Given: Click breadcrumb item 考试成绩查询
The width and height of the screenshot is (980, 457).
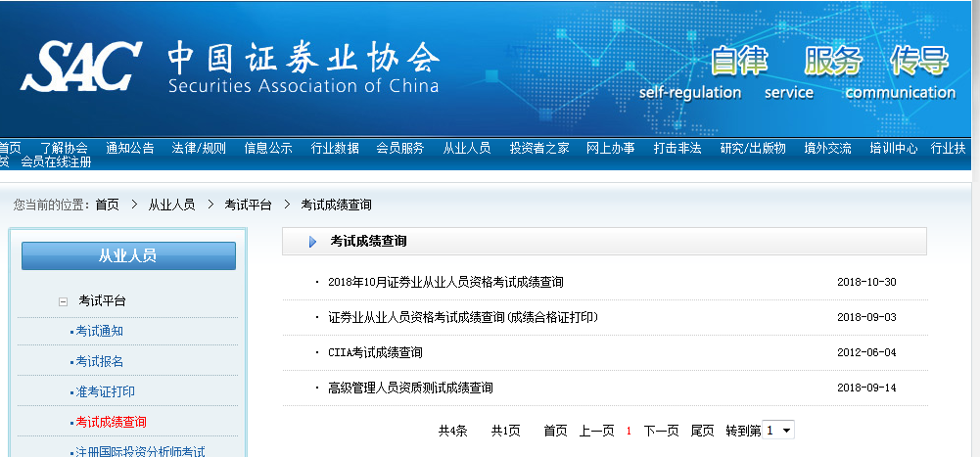Looking at the screenshot, I should 336,205.
